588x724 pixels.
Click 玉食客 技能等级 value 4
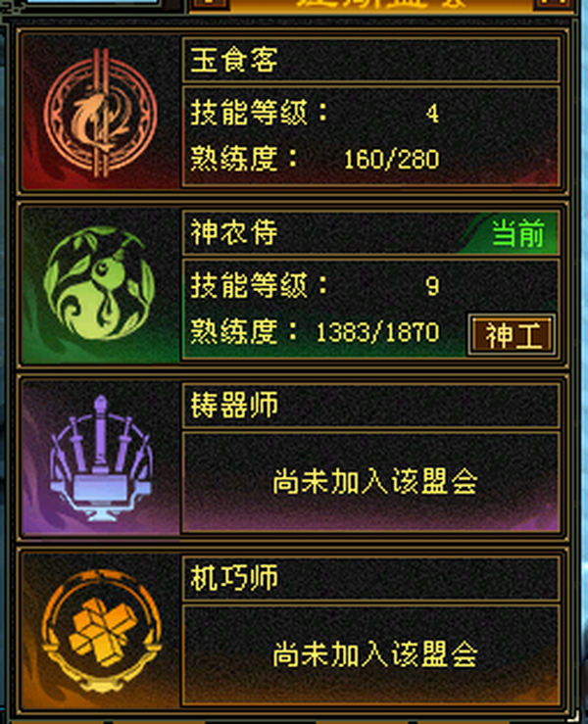(432, 114)
